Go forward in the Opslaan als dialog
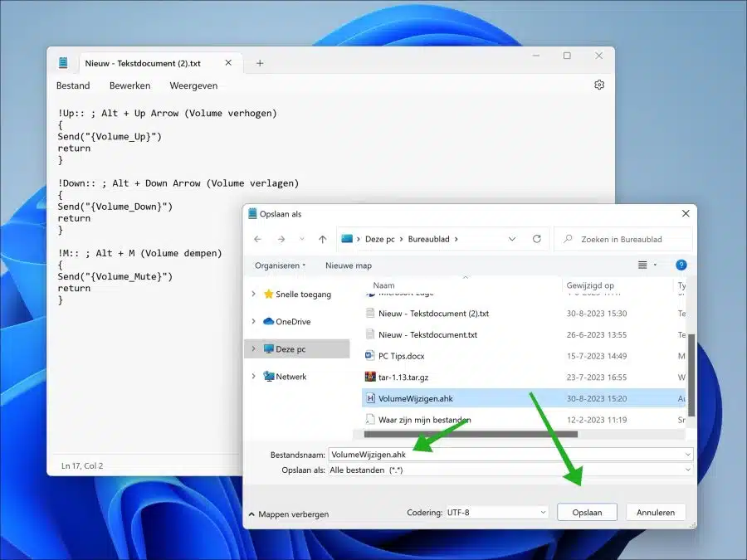The image size is (747, 560). coord(281,239)
